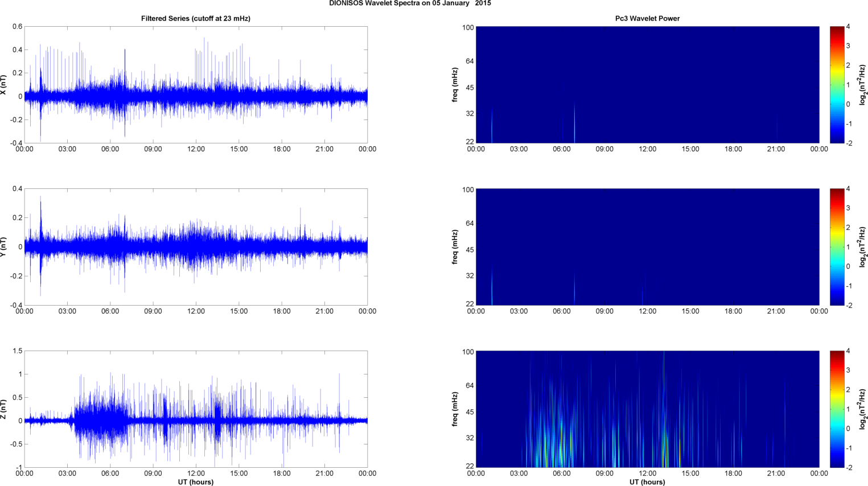The height and width of the screenshot is (486, 868).
Task: Click the colorbar beside the middle spectrogram
Action: [837, 247]
